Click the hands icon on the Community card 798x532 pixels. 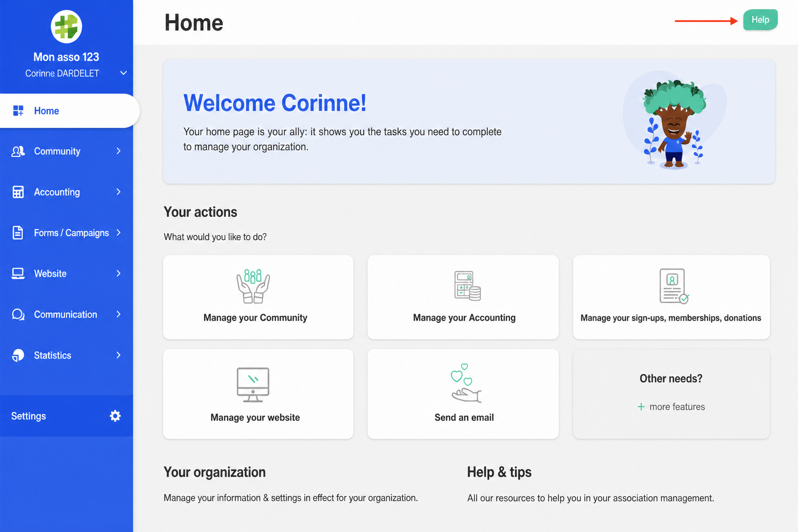coord(254,286)
